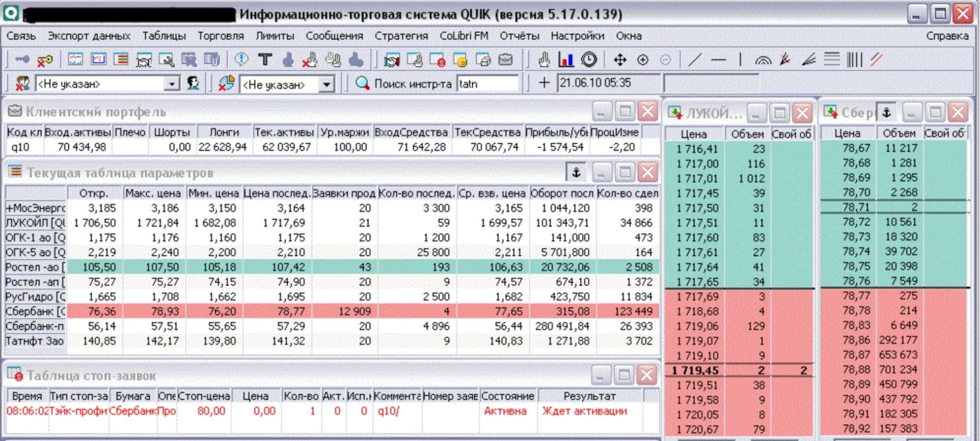
Task: Open the handshake deals table icon
Action: [x=392, y=60]
